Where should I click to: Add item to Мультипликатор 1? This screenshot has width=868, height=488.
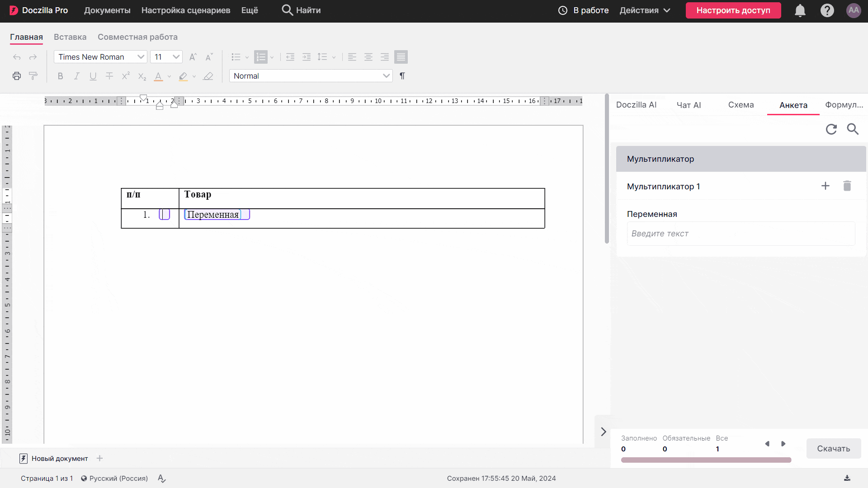tap(826, 186)
